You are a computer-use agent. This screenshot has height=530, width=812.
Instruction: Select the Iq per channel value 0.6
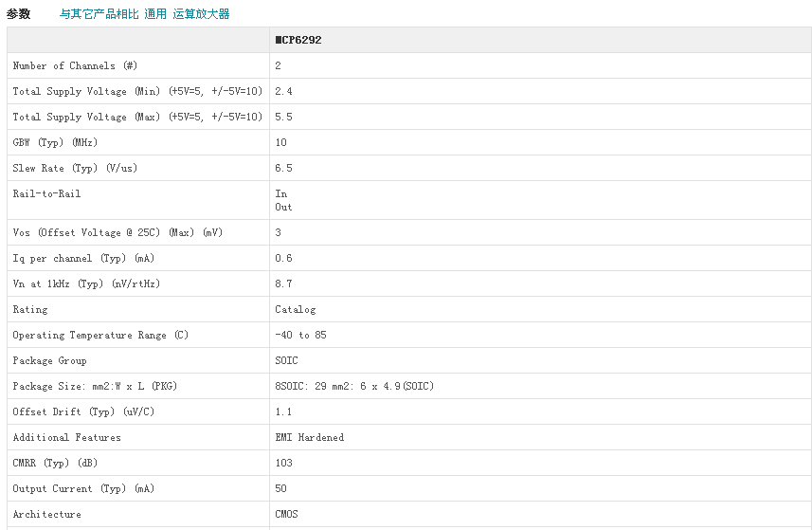[283, 259]
